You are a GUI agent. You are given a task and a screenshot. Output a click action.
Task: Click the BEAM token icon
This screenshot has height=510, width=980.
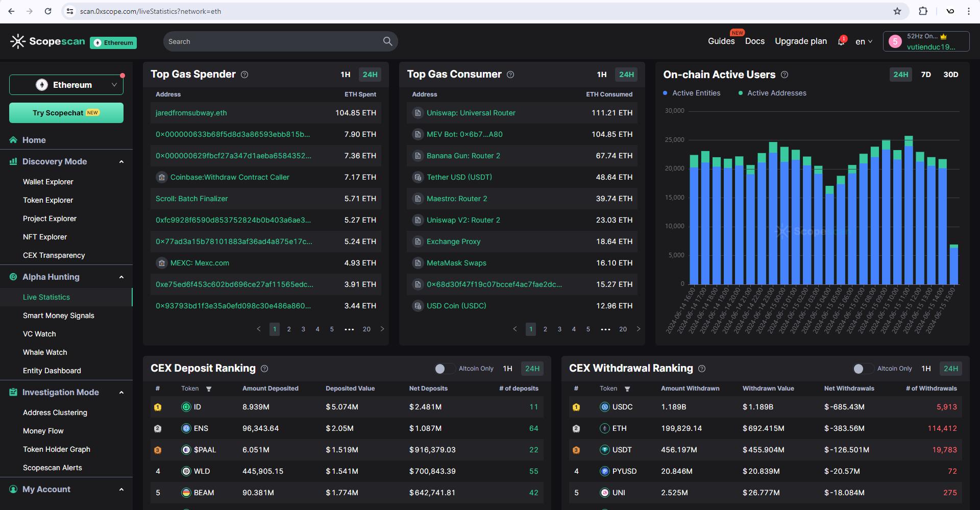186,493
